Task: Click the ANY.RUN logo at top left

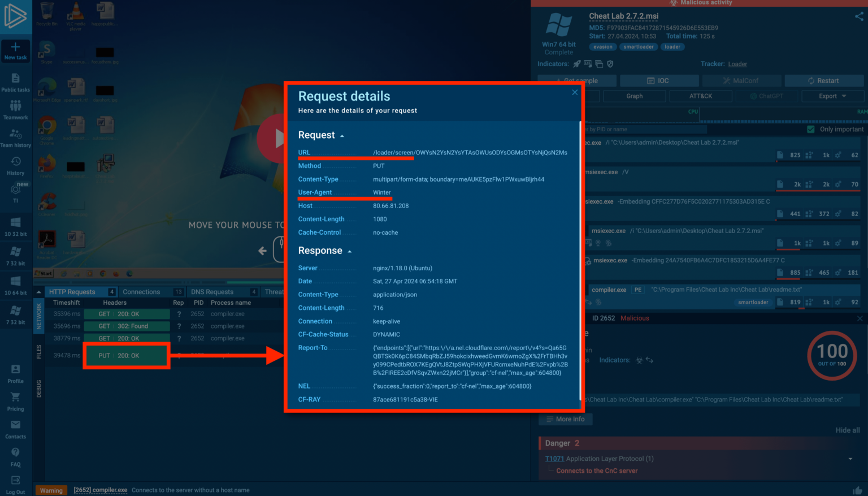Action: tap(15, 16)
